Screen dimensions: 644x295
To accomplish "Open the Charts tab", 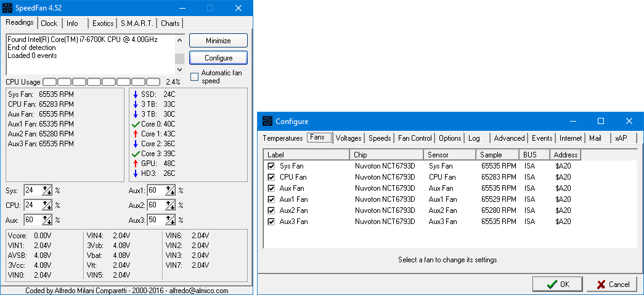I will pos(170,23).
